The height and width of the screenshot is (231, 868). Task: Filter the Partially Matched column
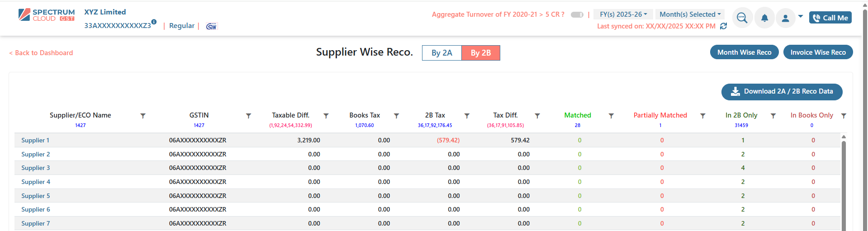point(703,116)
